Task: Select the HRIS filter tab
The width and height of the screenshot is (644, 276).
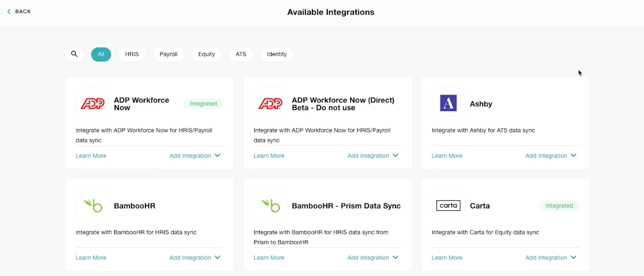Action: 132,54
